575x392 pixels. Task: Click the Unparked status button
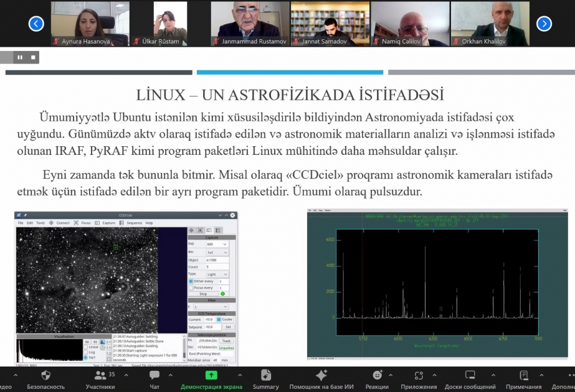(x=226, y=348)
